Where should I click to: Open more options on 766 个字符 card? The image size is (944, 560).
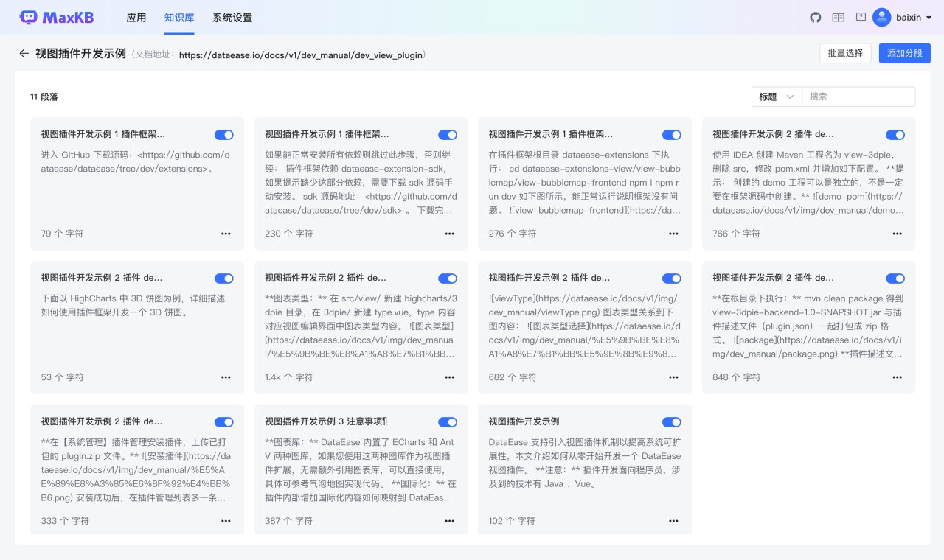897,234
